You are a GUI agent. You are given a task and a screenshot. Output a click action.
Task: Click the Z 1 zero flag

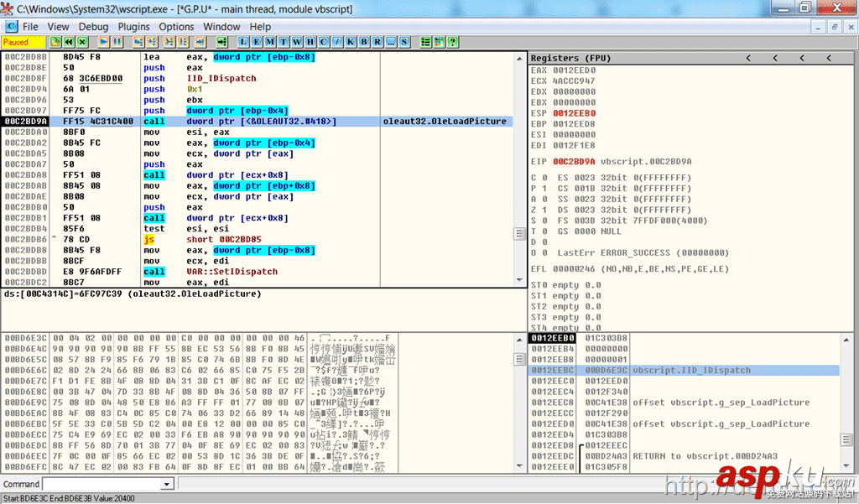point(539,210)
